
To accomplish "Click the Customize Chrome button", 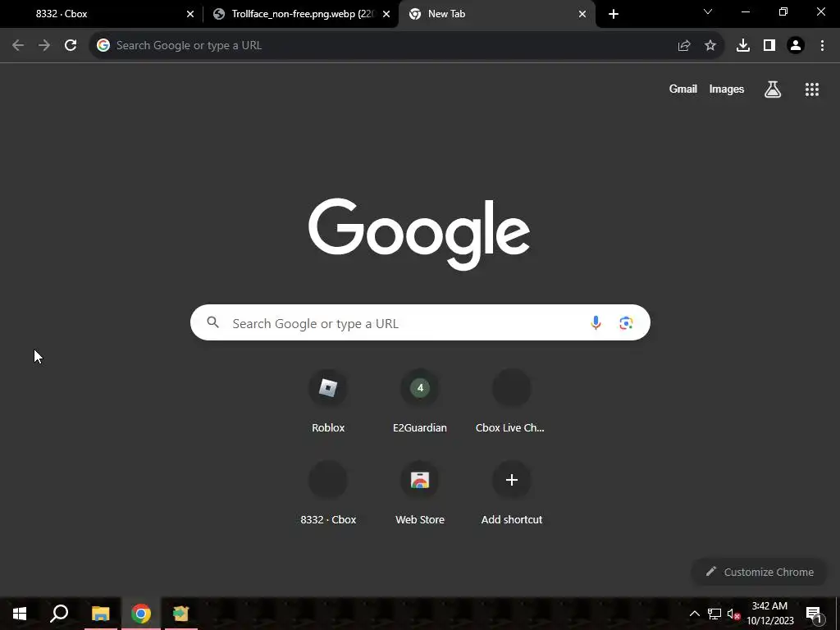I will click(760, 572).
